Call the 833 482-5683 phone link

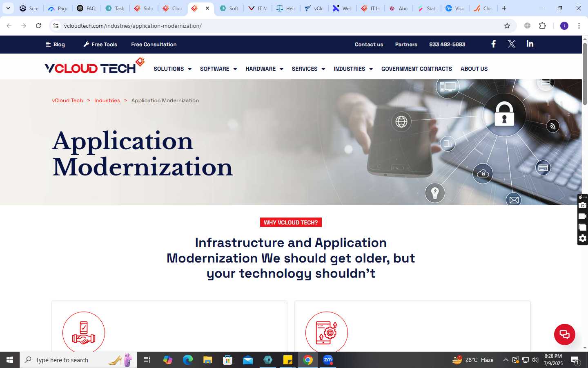447,44
